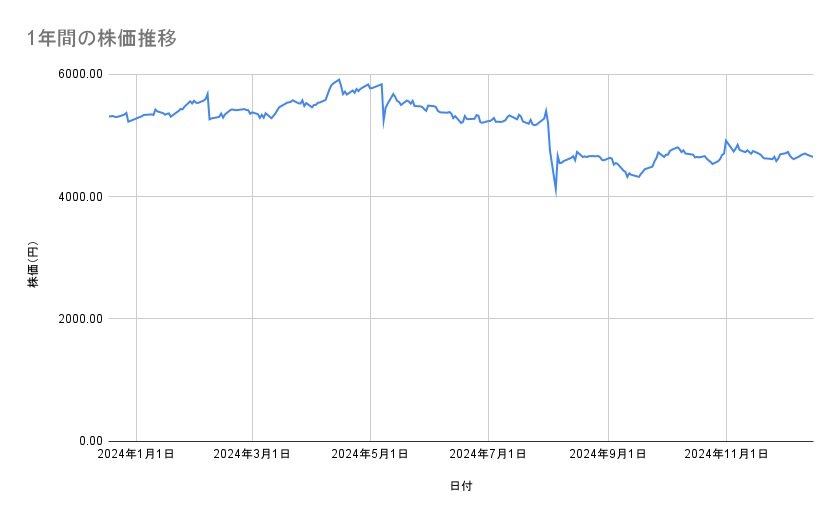Select the "2024年9月1日" date label
This screenshot has height=519, width=839.
point(608,455)
